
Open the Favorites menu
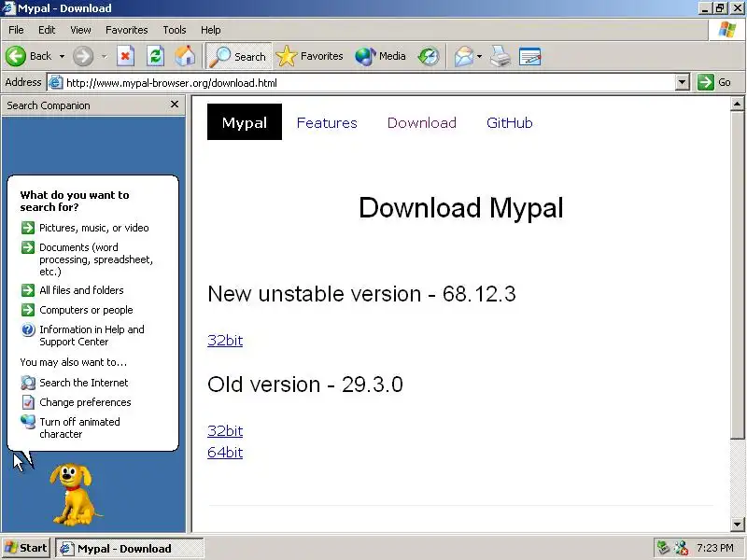[127, 30]
